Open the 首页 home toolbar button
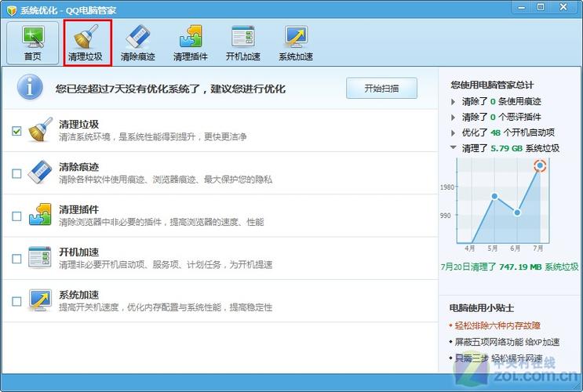This screenshot has width=583, height=392. pyautogui.click(x=33, y=43)
